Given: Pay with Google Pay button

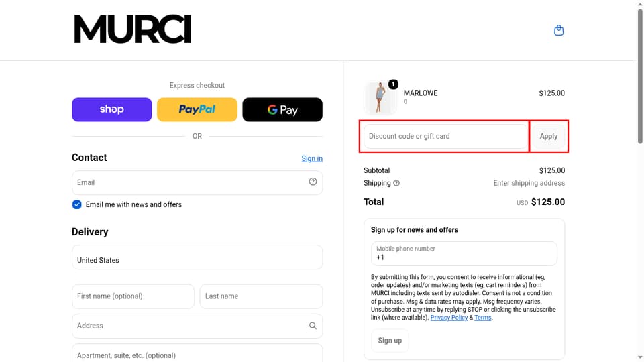Looking at the screenshot, I should click(282, 109).
